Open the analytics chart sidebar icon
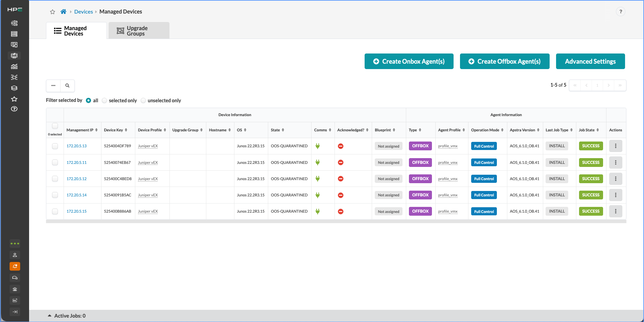This screenshot has height=322, width=644. pyautogui.click(x=14, y=66)
